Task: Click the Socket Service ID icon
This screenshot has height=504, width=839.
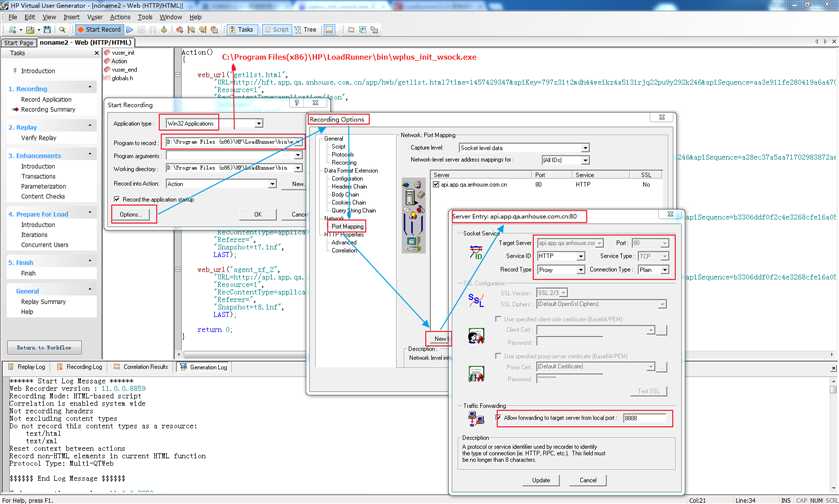Action: tap(476, 253)
